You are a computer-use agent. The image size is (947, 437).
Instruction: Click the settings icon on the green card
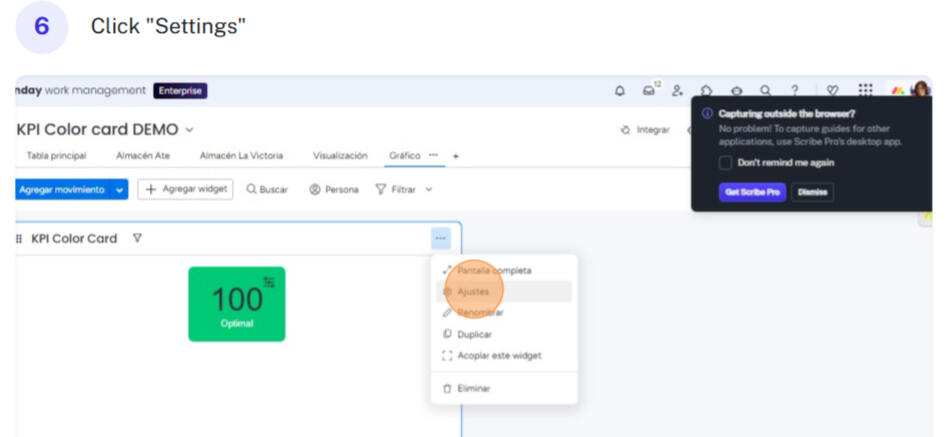pos(269,282)
